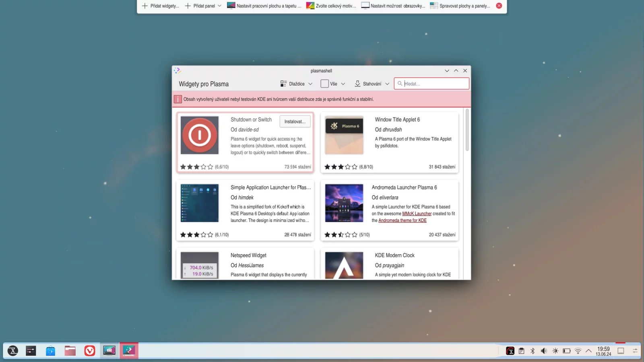Click Přidat widgety in edit toolbar
The height and width of the screenshot is (362, 644).
pos(160,6)
